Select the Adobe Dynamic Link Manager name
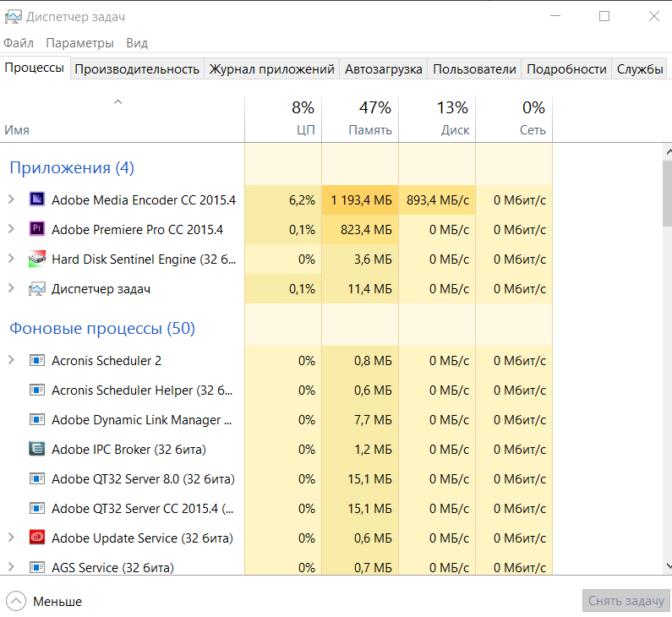672x617 pixels. (x=141, y=420)
